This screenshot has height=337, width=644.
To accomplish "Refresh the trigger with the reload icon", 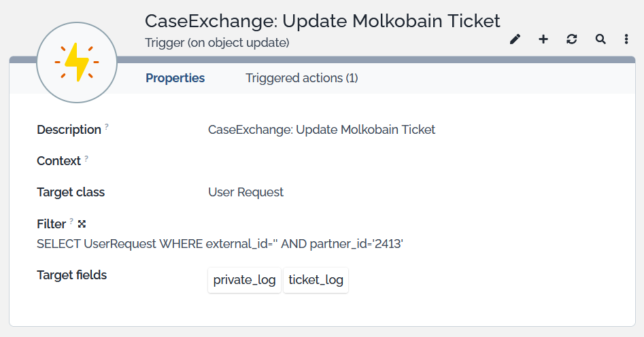I will 572,39.
